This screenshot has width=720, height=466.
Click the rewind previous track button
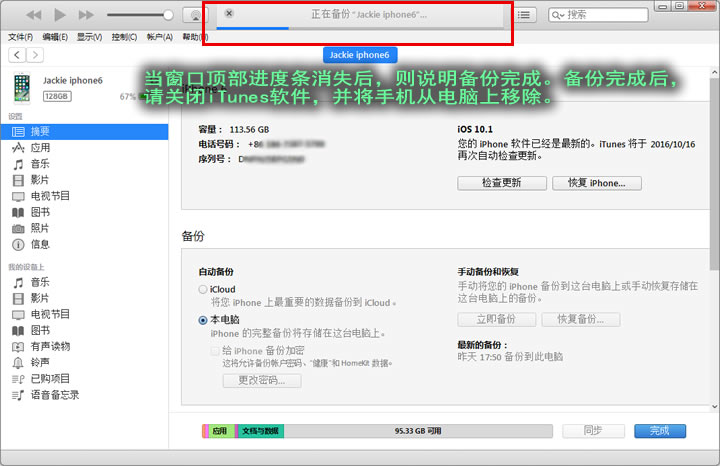pos(34,15)
